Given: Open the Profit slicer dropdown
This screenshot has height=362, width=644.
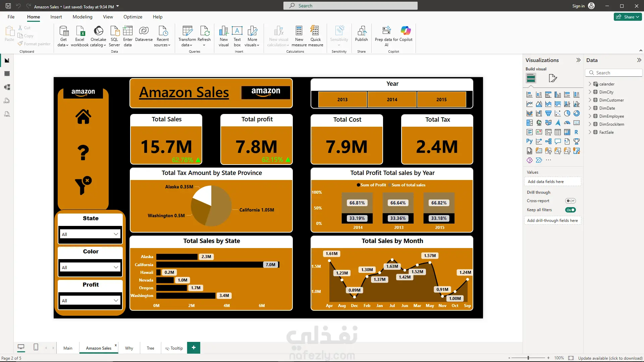Looking at the screenshot, I should click(90, 301).
